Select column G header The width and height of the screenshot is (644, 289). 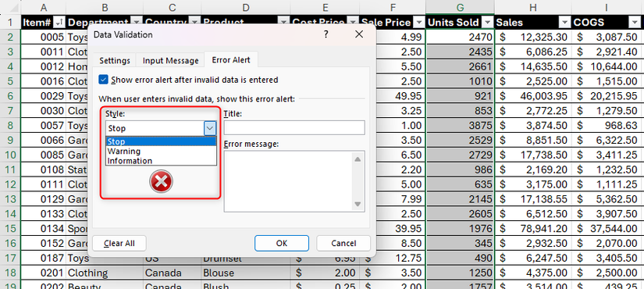(x=460, y=7)
